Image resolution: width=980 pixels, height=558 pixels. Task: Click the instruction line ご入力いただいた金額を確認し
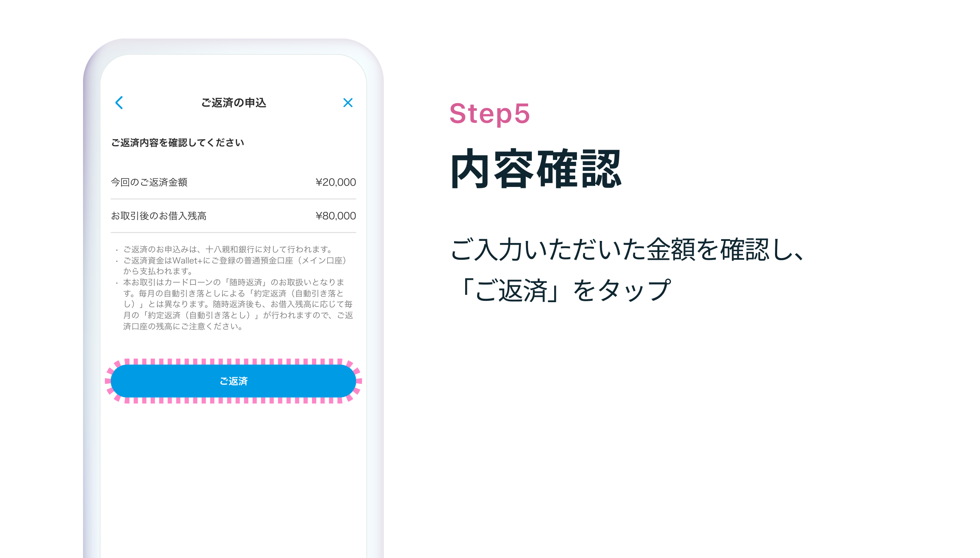627,249
